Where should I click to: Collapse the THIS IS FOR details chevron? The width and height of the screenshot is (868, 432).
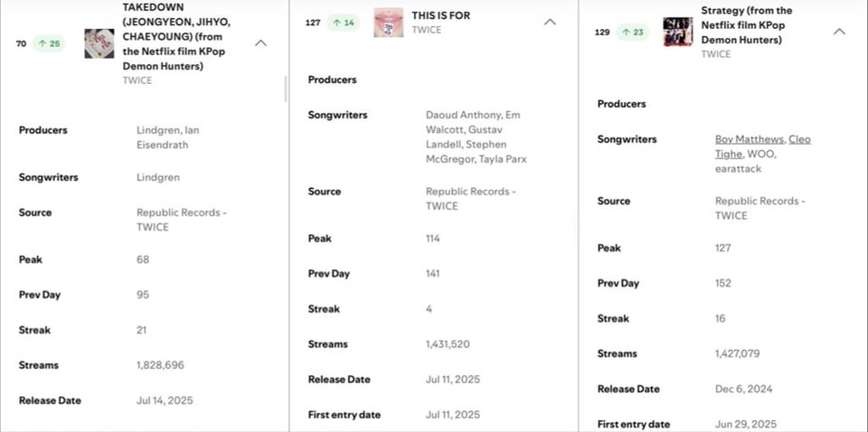pos(550,22)
